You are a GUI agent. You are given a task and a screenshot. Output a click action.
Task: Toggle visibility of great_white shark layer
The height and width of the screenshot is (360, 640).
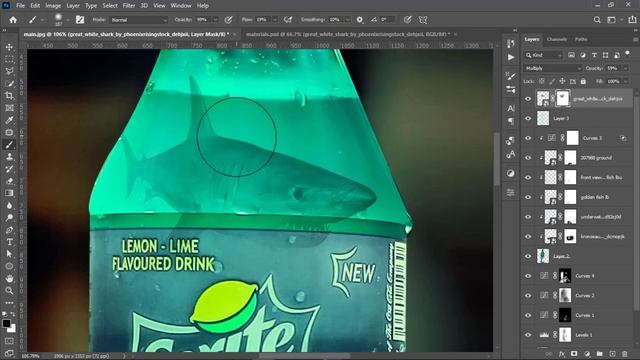528,99
